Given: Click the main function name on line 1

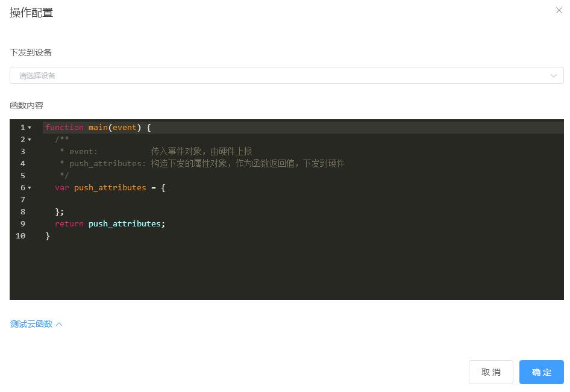Looking at the screenshot, I should pyautogui.click(x=98, y=128).
